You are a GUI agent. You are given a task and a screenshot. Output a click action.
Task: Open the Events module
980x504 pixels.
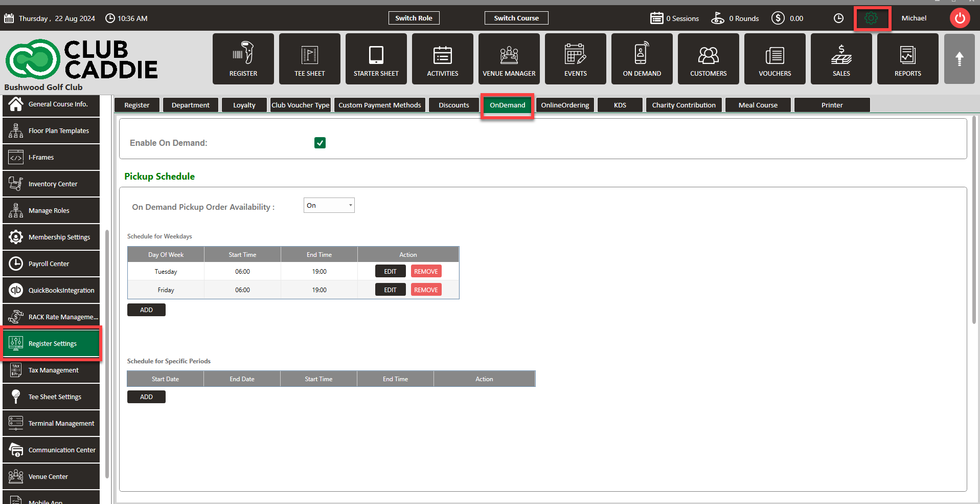pos(576,59)
